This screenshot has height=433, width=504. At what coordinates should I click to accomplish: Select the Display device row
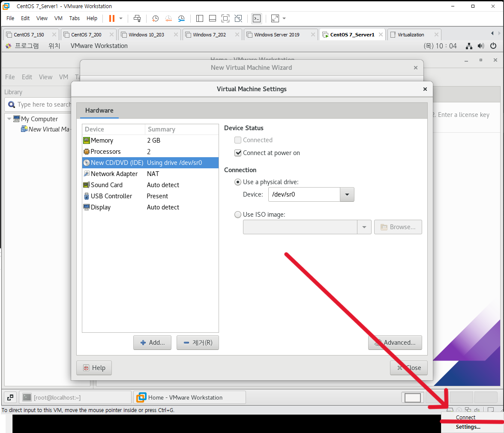[x=150, y=207]
